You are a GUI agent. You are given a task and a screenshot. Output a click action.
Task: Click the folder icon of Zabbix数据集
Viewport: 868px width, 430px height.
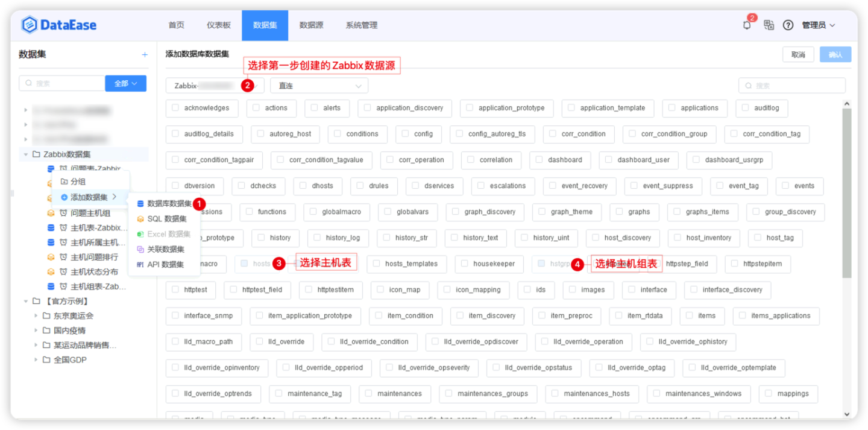coord(36,154)
